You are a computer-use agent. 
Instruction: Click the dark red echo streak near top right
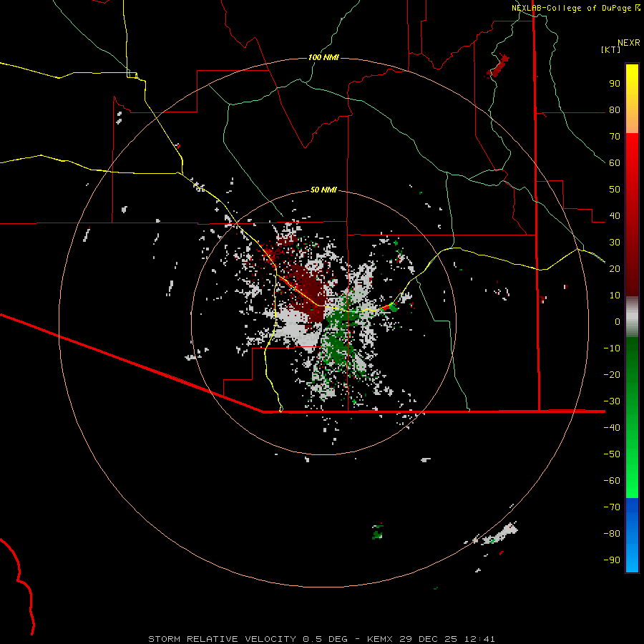[498, 67]
